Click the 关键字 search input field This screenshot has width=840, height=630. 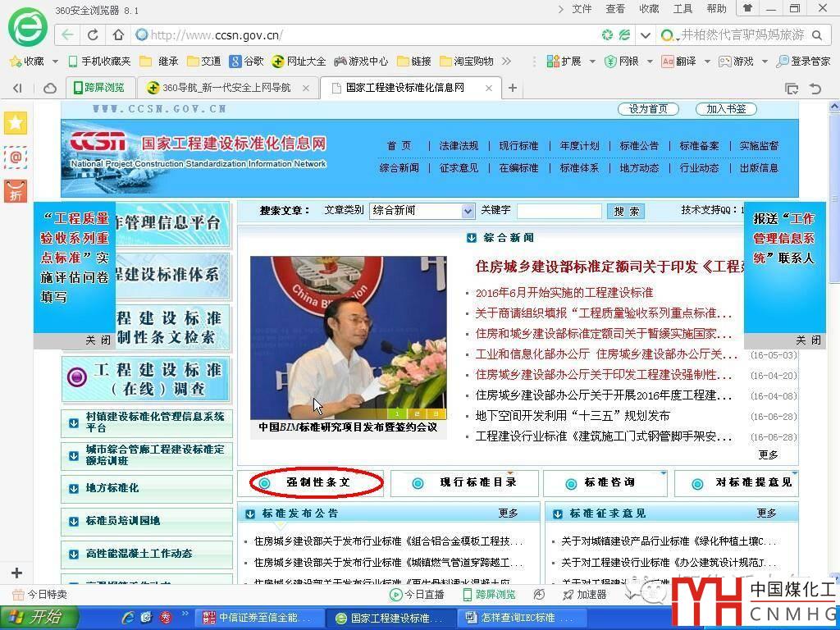point(559,211)
